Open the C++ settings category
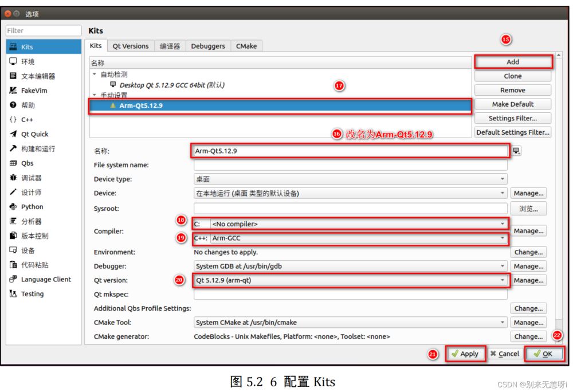This screenshot has width=573, height=392. click(x=27, y=120)
